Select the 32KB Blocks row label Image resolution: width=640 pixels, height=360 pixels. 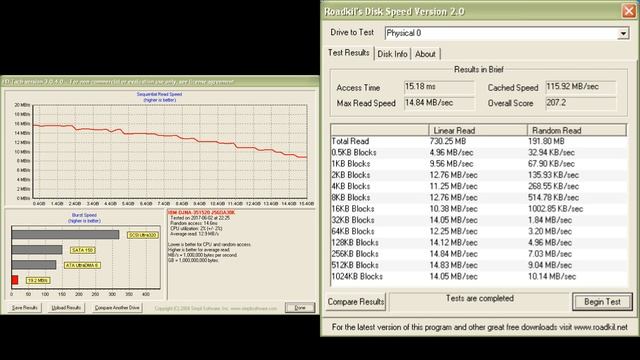[353, 220]
